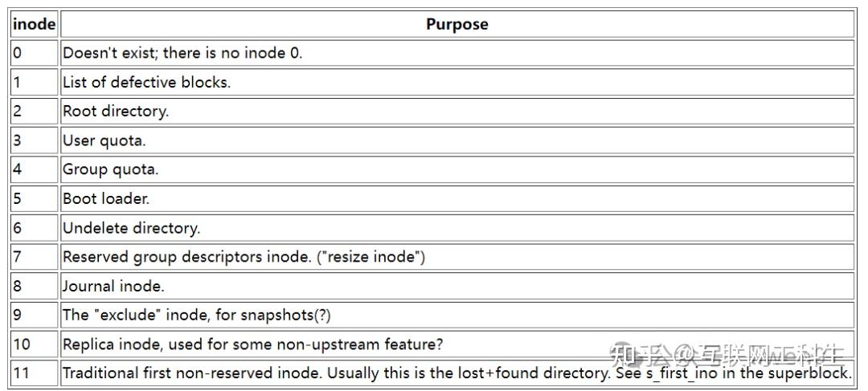Click the inode number 7 cell
Screen dimensions: 868x391
coord(35,257)
